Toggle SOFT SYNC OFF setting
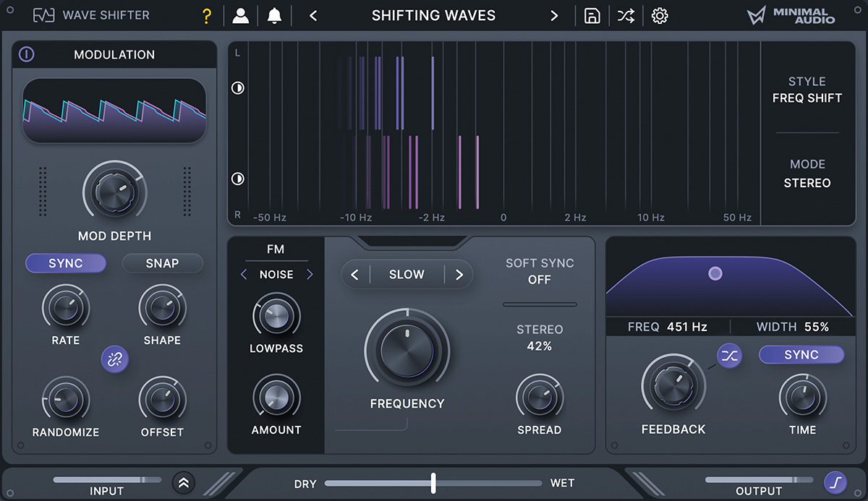The width and height of the screenshot is (868, 501). coord(539,271)
